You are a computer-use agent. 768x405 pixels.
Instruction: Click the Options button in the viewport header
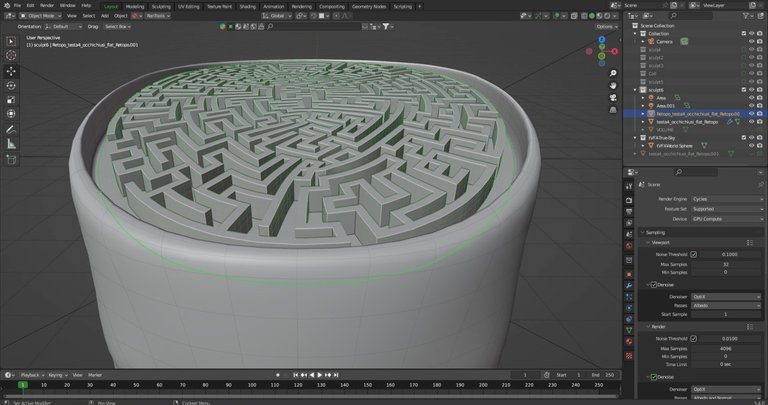(605, 27)
